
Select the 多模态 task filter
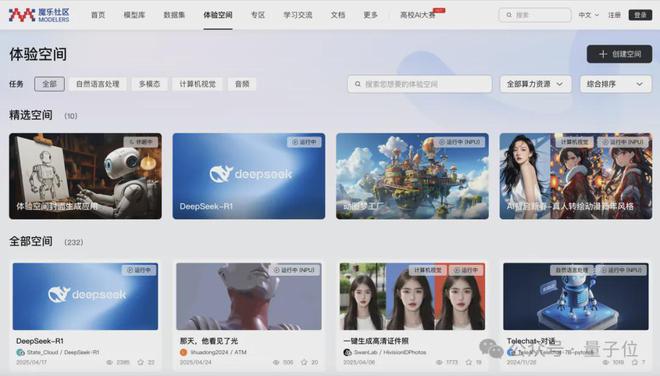pyautogui.click(x=149, y=84)
